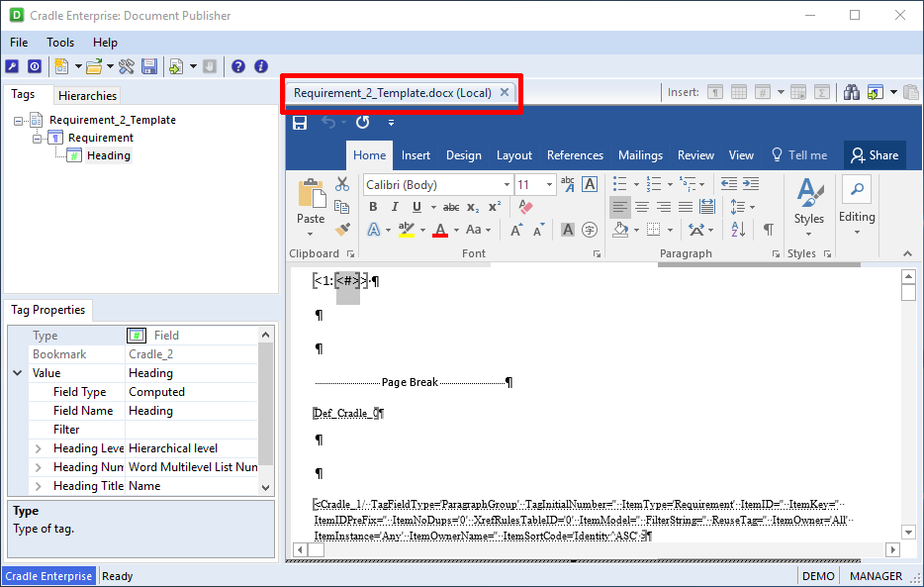The width and height of the screenshot is (924, 587).
Task: Click the Sort A-Z icon
Action: pos(738,230)
